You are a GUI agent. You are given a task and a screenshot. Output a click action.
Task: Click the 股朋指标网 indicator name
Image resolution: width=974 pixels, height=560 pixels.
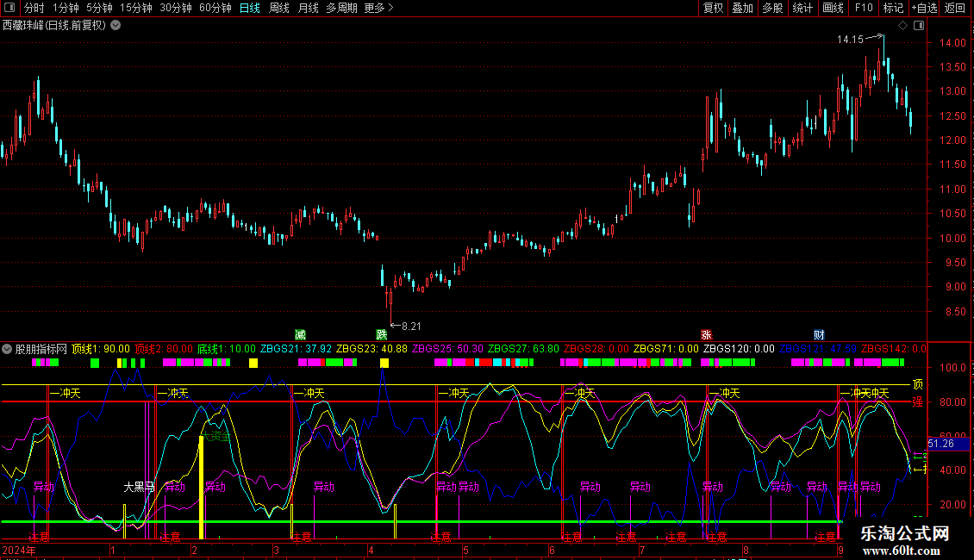[x=41, y=349]
